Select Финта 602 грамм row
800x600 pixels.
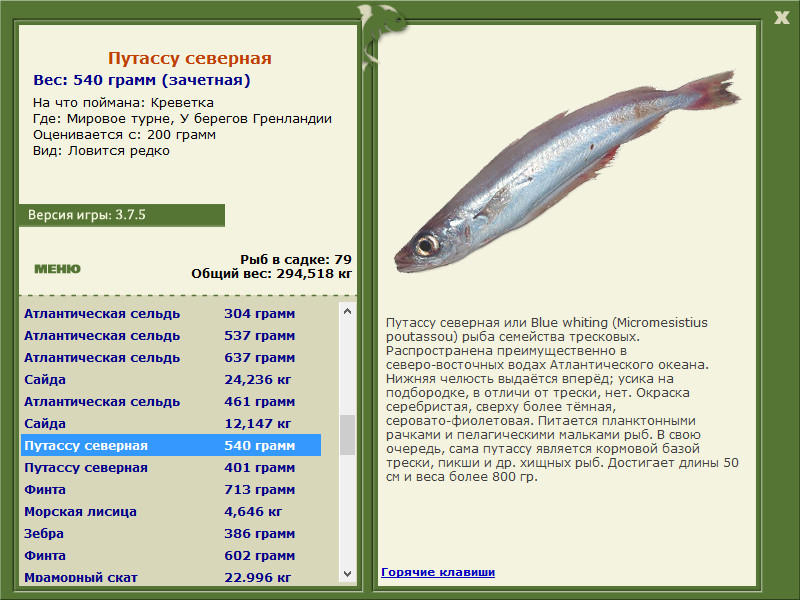[x=171, y=555]
